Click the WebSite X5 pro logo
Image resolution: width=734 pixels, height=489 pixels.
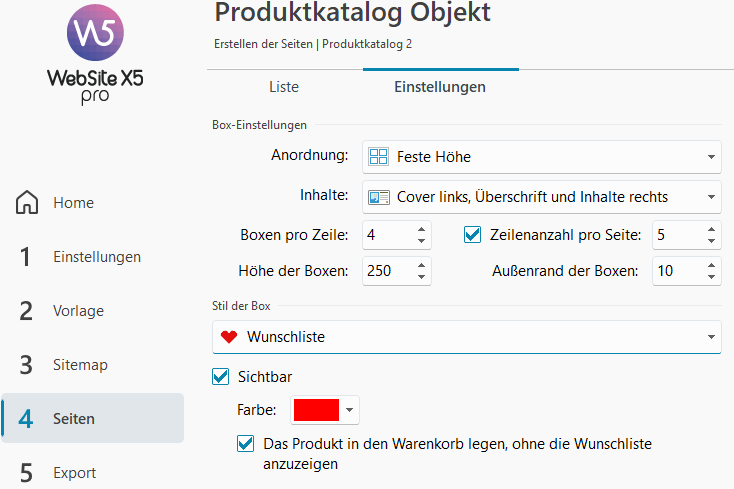tap(95, 55)
